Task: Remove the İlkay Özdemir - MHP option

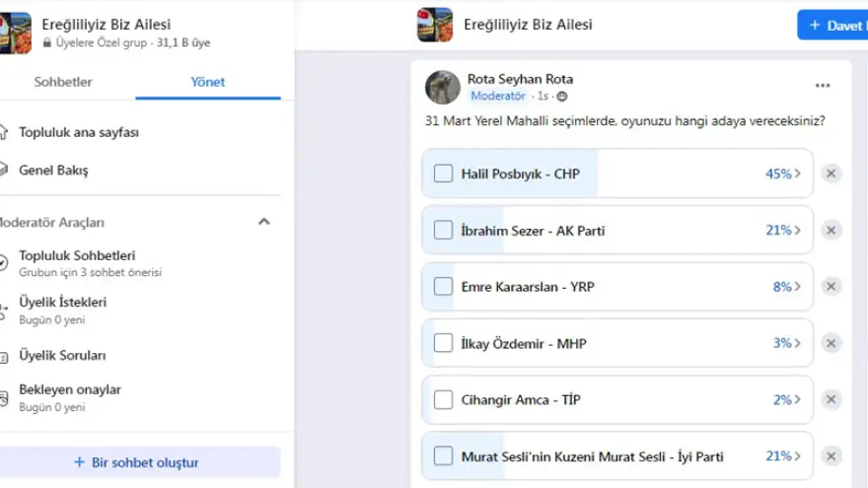Action: coord(831,343)
